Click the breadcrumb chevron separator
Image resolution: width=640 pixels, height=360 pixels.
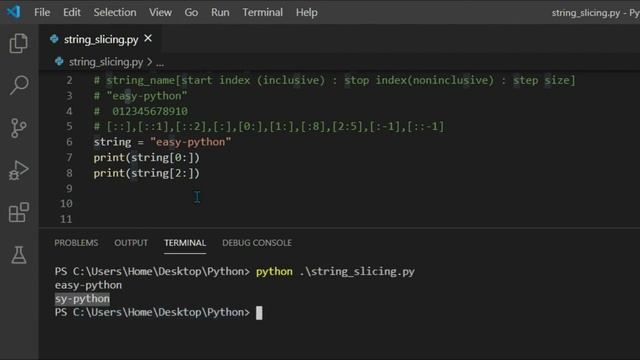[x=149, y=62]
